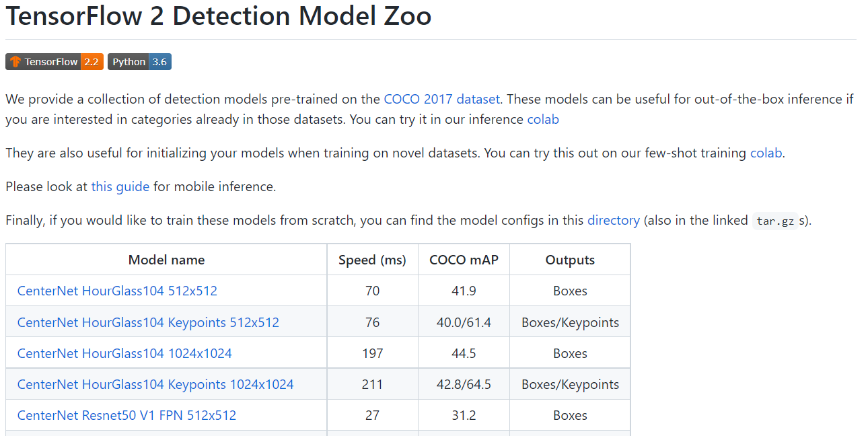Image resolution: width=868 pixels, height=436 pixels.
Task: Open CenterNet HourGlass104 Keypoints 512x512 link
Action: click(x=148, y=322)
